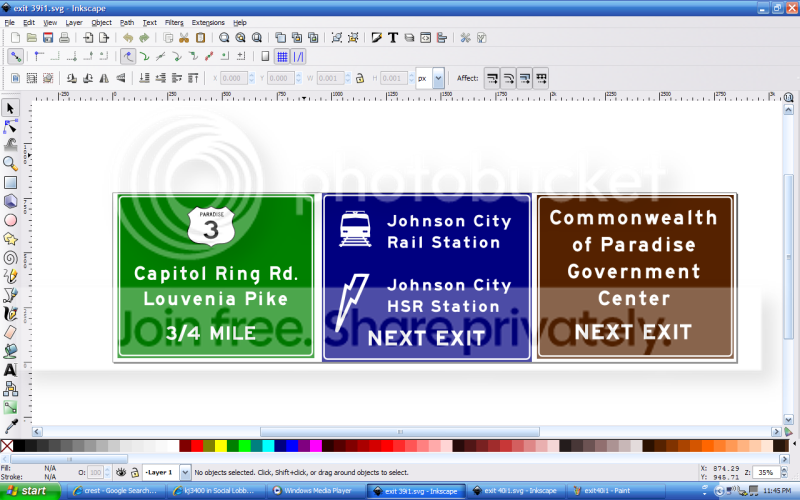The width and height of the screenshot is (800, 500).
Task: Select the Node edit tool
Action: tap(10, 127)
